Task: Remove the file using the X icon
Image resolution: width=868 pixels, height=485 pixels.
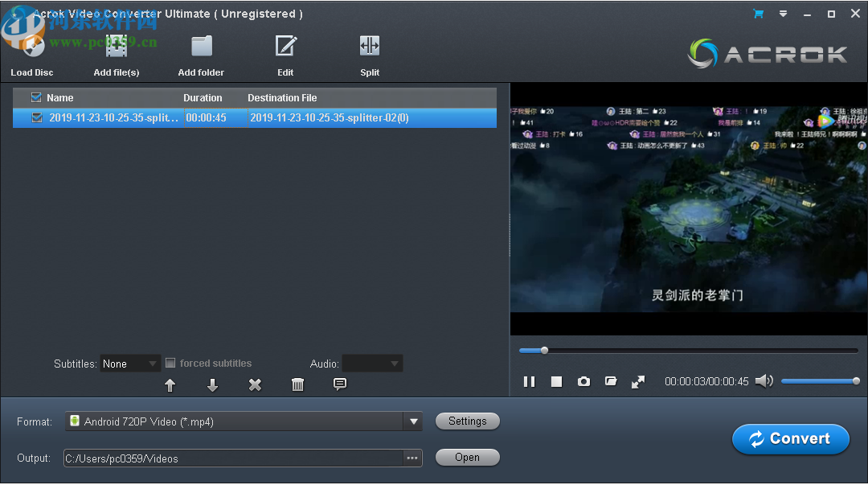Action: pos(255,385)
